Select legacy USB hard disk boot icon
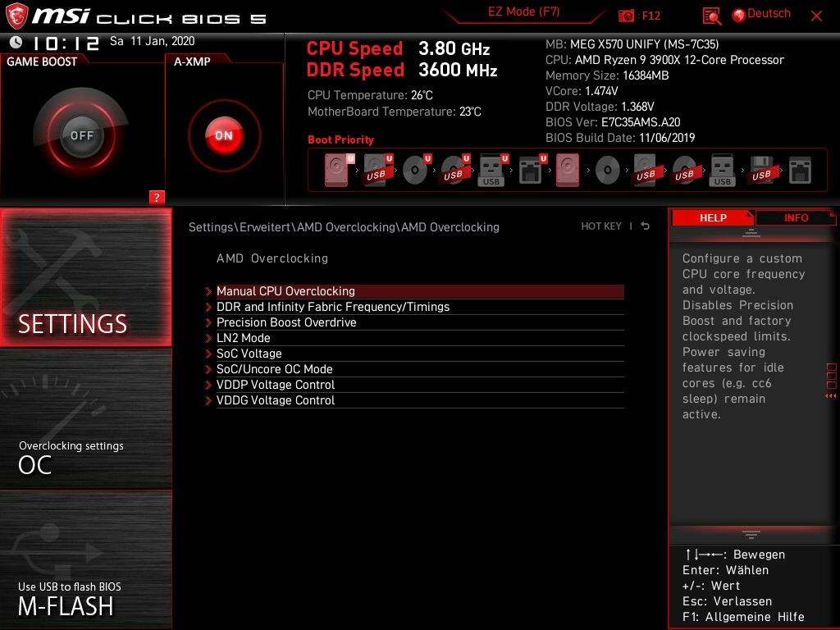 coord(646,170)
